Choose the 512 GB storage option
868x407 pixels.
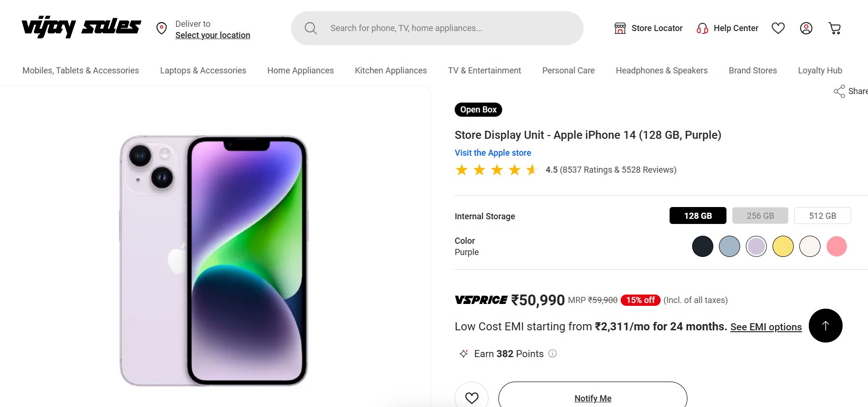click(822, 216)
